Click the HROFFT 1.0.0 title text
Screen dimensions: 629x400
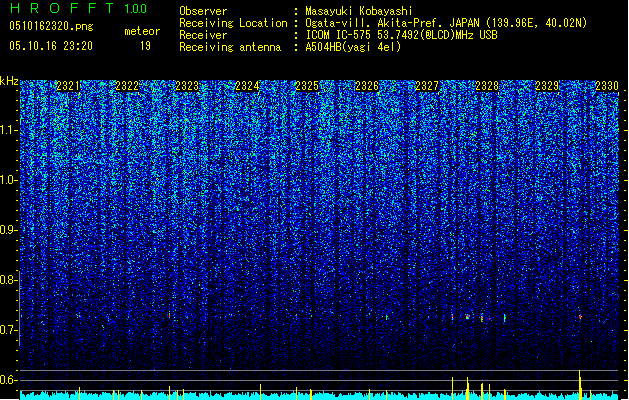pos(79,8)
